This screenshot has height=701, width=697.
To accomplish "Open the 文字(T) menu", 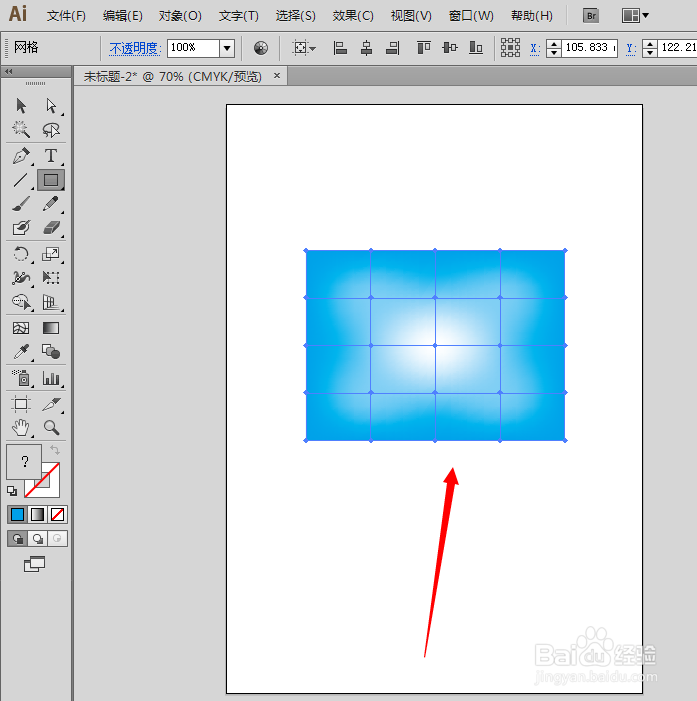I will click(x=239, y=16).
